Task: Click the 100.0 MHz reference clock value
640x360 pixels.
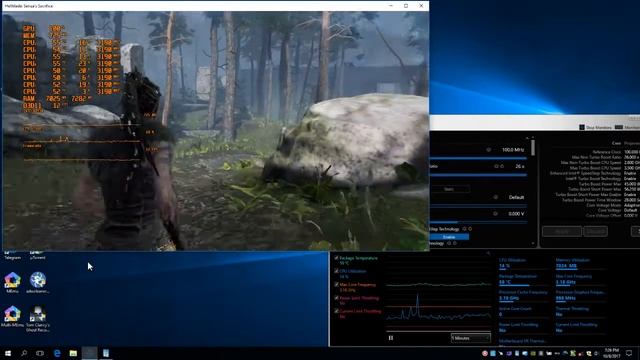Action: click(513, 150)
